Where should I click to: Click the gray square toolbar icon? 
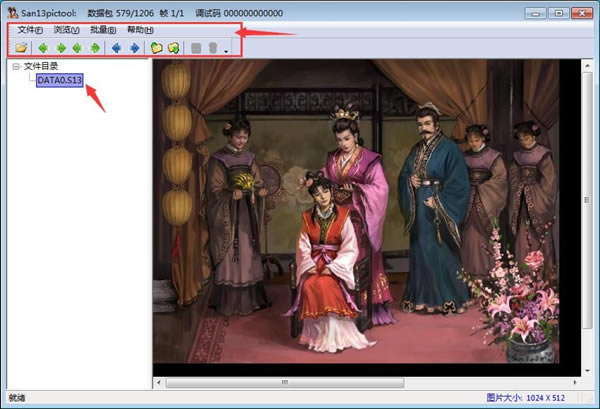point(196,47)
